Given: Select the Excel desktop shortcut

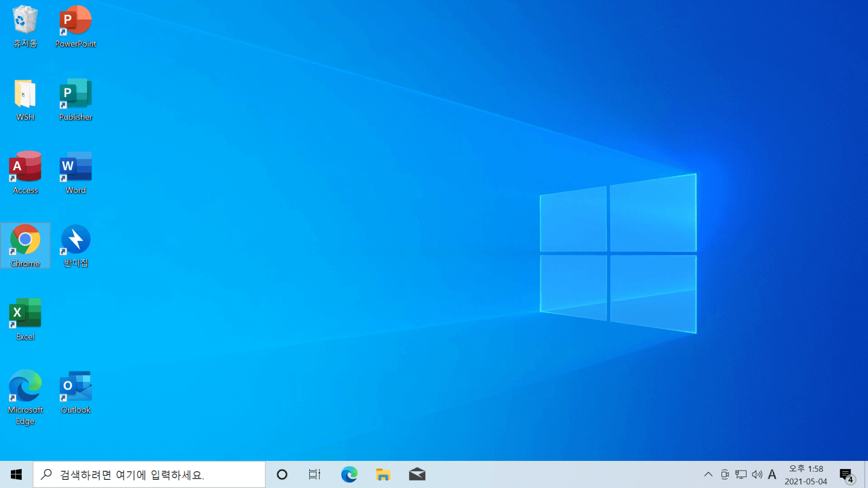Looking at the screenshot, I should click(25, 319).
